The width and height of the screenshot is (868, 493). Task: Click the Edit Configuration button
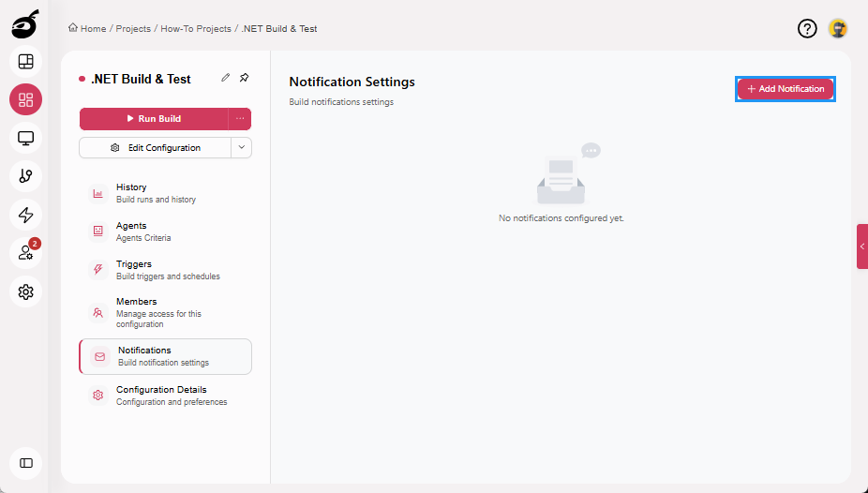(x=155, y=148)
